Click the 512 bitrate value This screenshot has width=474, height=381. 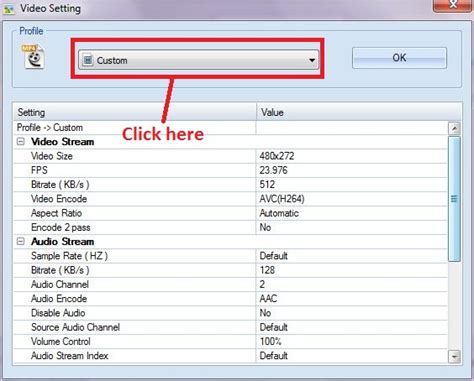point(267,185)
